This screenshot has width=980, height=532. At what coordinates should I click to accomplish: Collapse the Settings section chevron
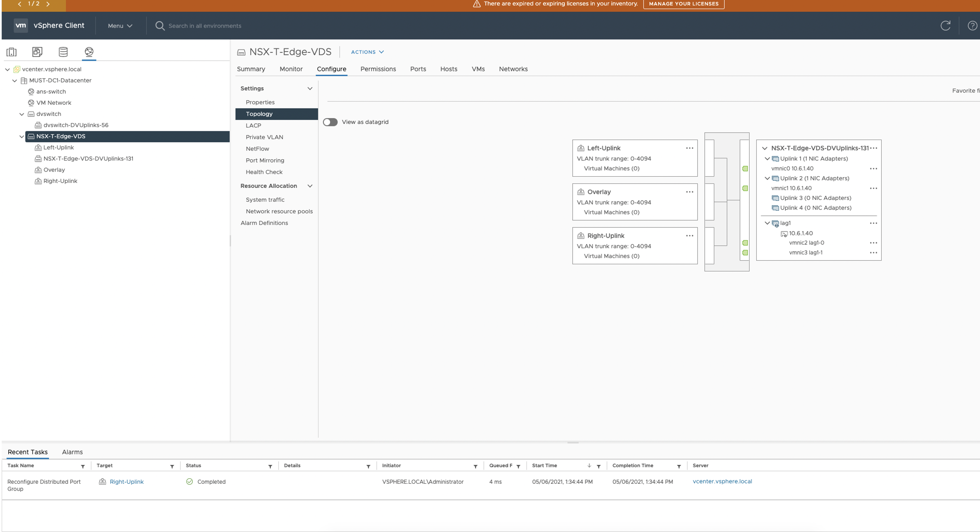[x=310, y=89]
